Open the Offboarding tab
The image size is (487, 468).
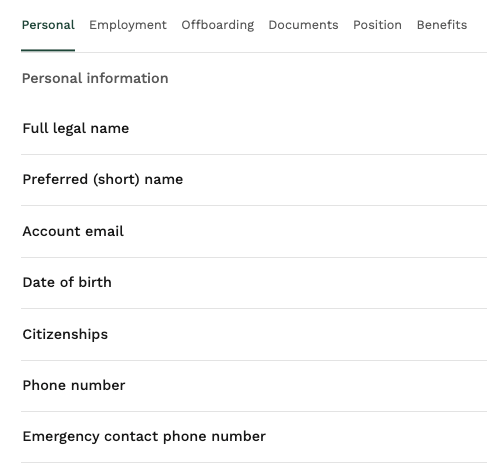tap(218, 25)
